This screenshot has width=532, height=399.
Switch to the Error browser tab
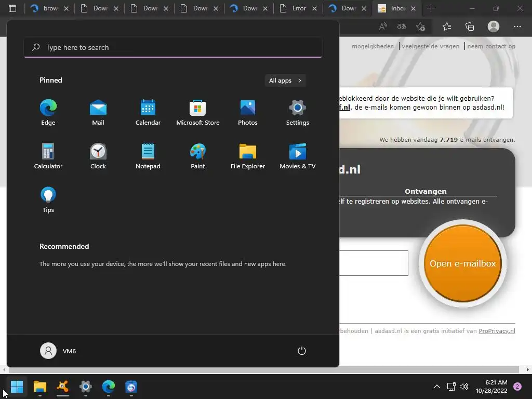299,8
